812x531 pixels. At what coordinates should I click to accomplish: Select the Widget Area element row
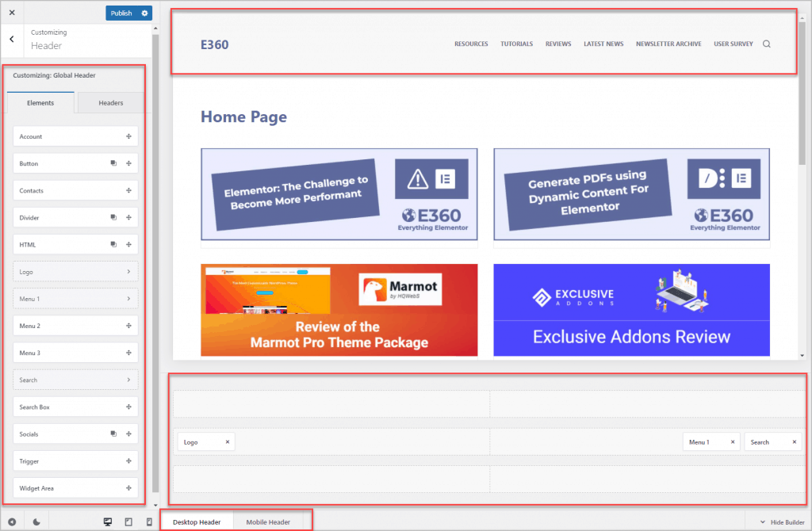(x=75, y=487)
